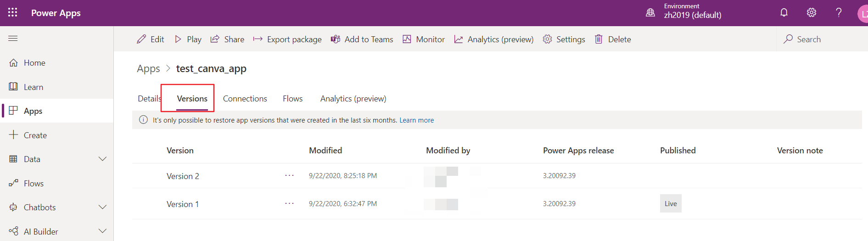Click the Settings gear in command bar
Image resolution: width=868 pixels, height=241 pixels.
(x=547, y=39)
